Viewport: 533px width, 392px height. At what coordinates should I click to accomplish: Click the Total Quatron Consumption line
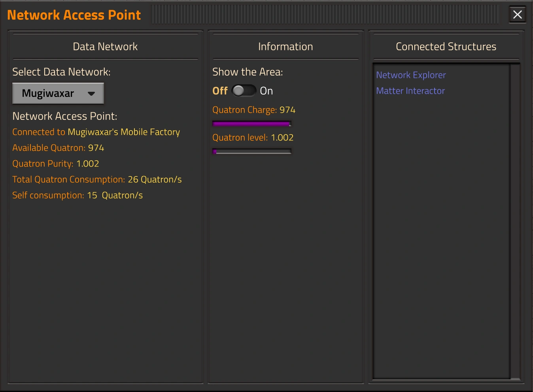click(97, 180)
